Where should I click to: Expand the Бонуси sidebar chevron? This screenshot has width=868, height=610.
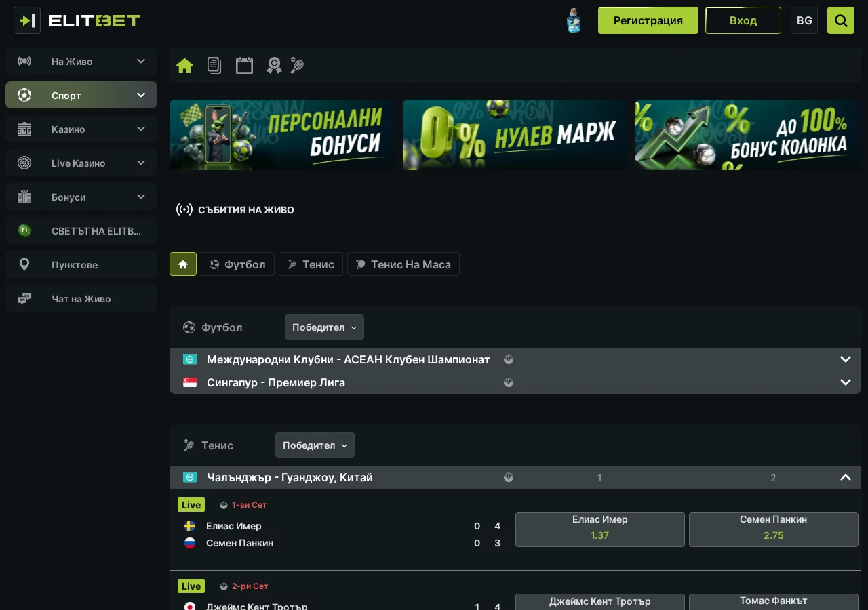pyautogui.click(x=141, y=197)
